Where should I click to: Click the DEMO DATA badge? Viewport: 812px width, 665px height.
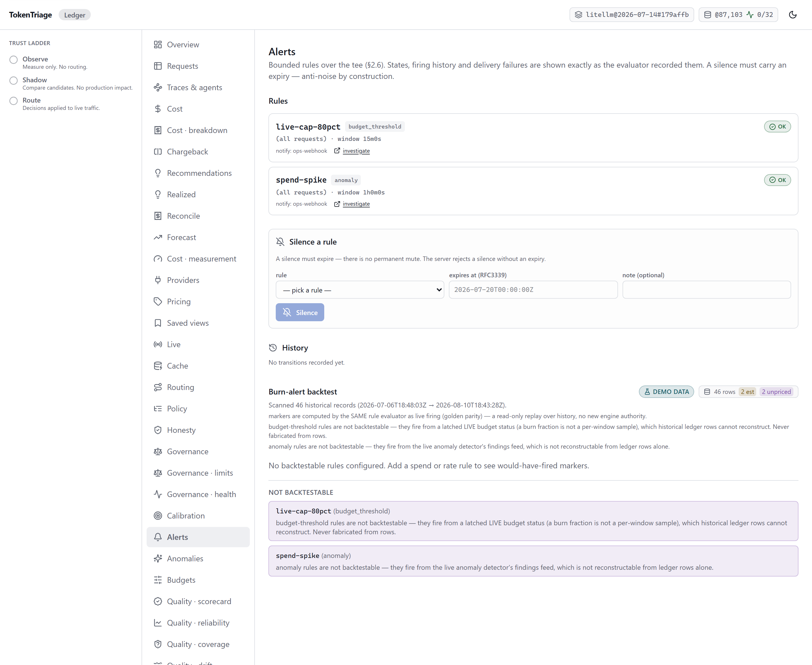pyautogui.click(x=667, y=391)
